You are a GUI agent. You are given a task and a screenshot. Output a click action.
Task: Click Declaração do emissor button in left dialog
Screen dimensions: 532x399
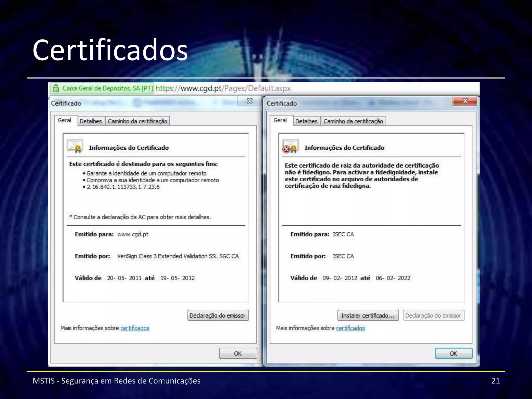pos(218,315)
